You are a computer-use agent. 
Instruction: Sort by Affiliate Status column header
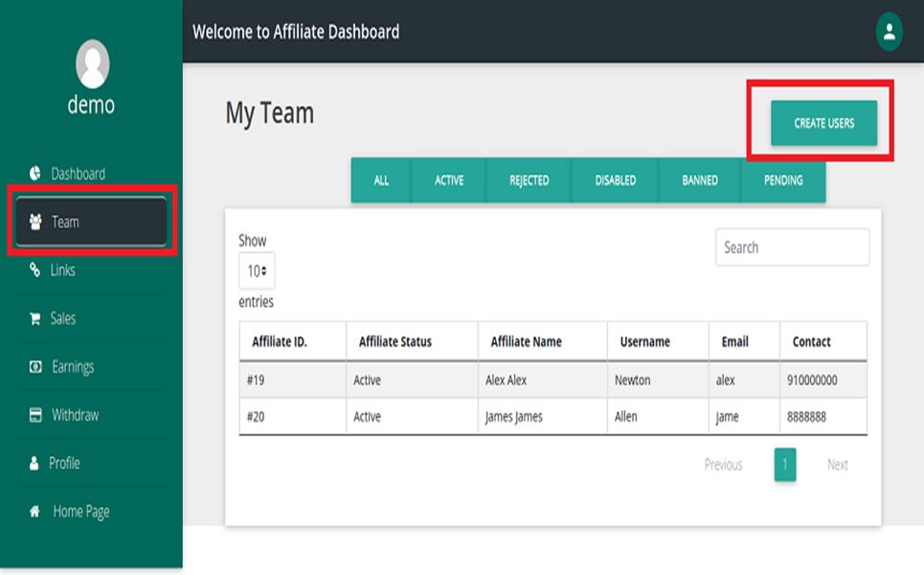[412, 341]
